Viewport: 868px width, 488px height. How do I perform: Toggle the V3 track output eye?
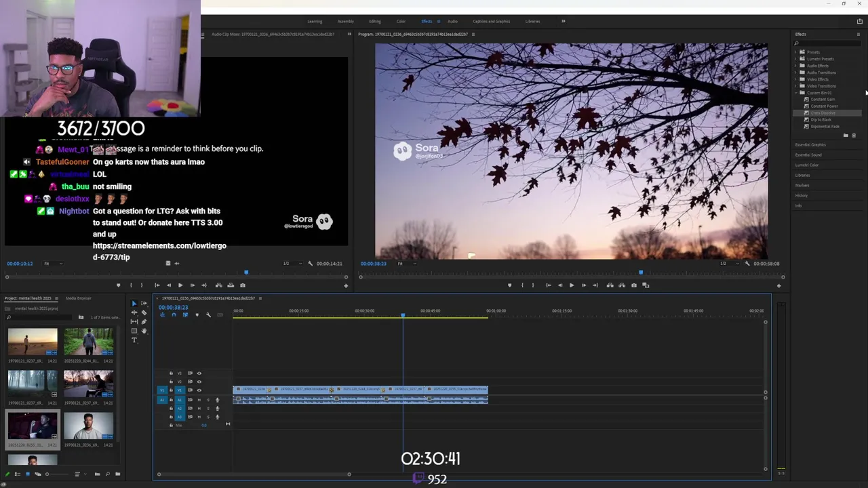tap(199, 373)
